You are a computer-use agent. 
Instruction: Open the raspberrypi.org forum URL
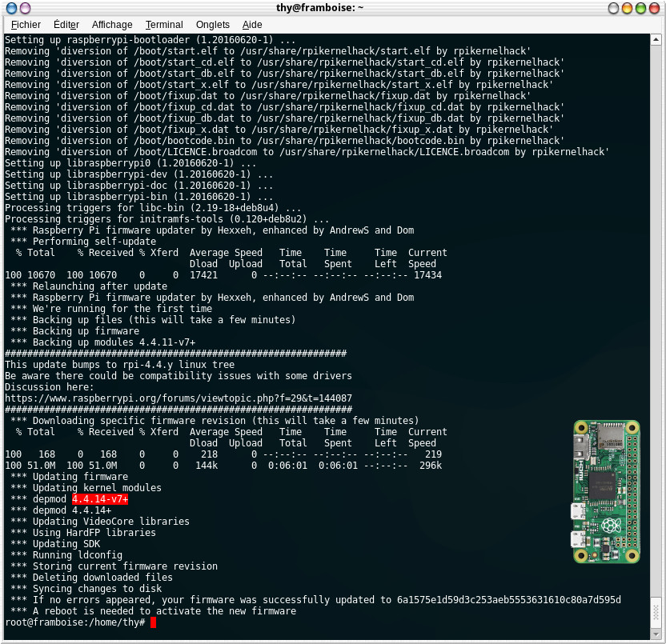178,398
